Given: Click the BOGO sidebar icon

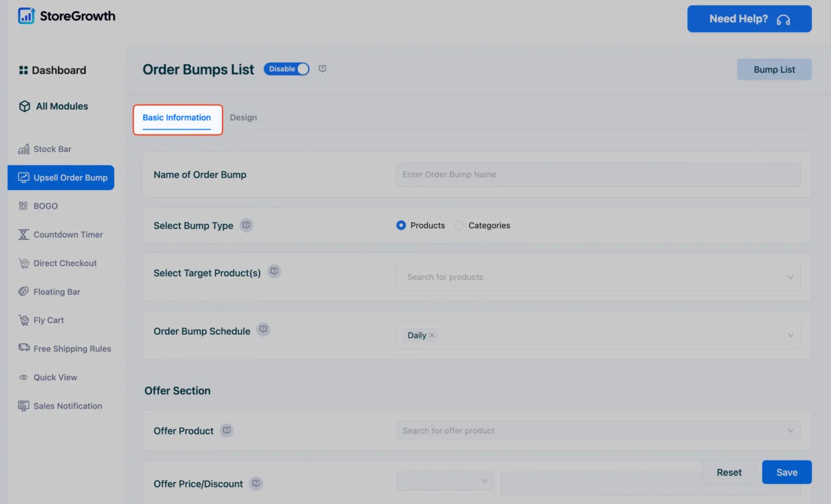Looking at the screenshot, I should (x=23, y=206).
